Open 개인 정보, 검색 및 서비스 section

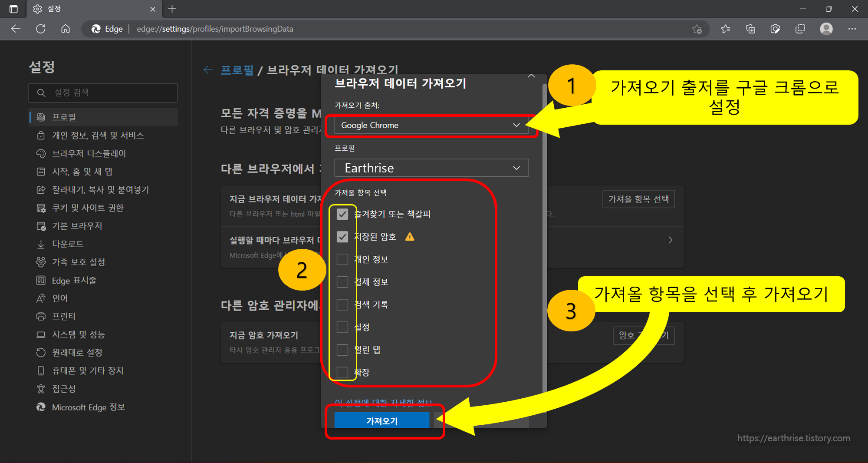tap(103, 136)
